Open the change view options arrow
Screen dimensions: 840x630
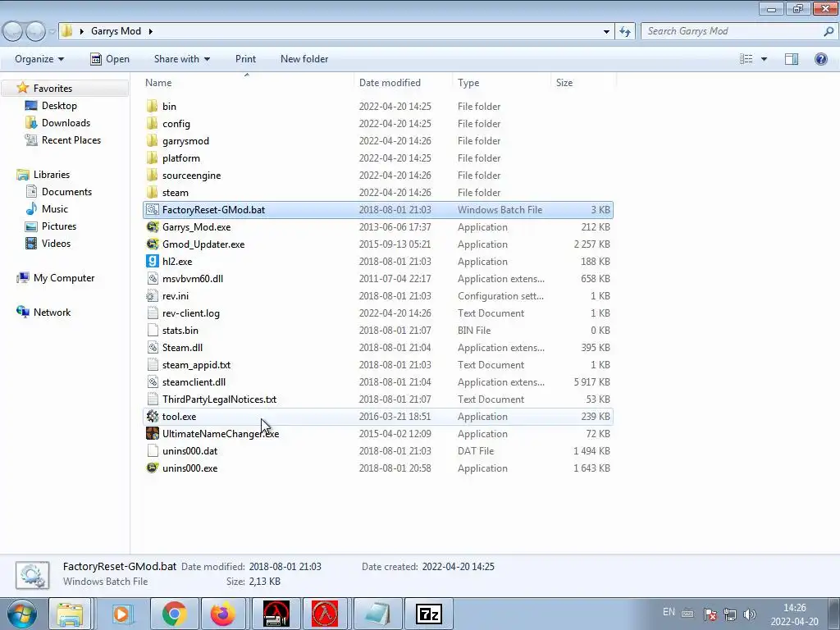pyautogui.click(x=764, y=59)
